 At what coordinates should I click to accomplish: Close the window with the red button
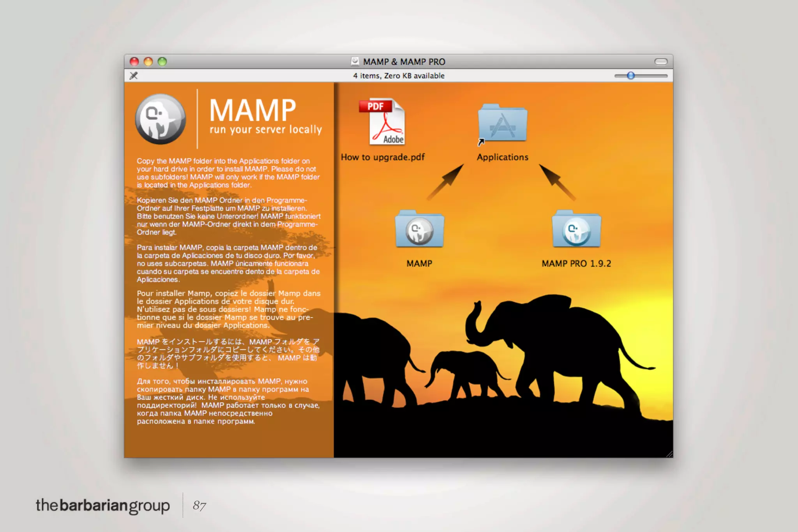pyautogui.click(x=134, y=62)
